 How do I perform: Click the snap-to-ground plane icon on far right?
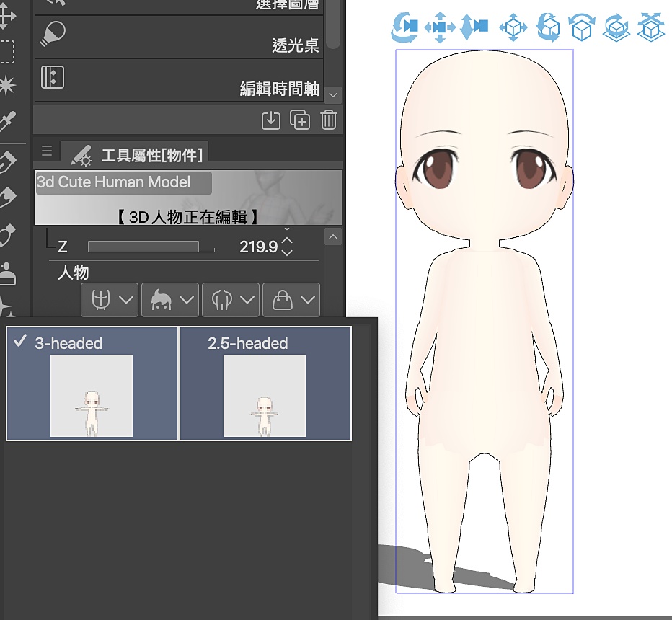coord(650,27)
